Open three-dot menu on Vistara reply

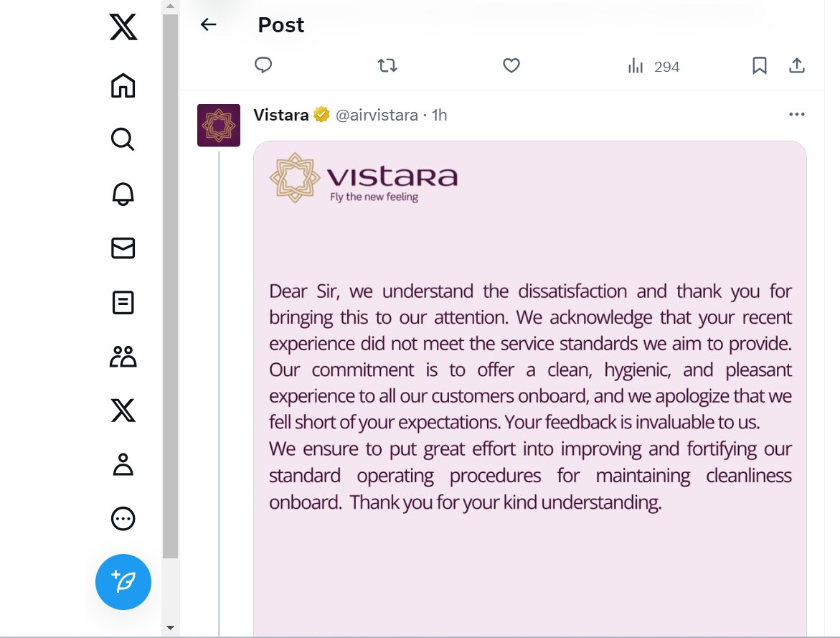point(797,114)
